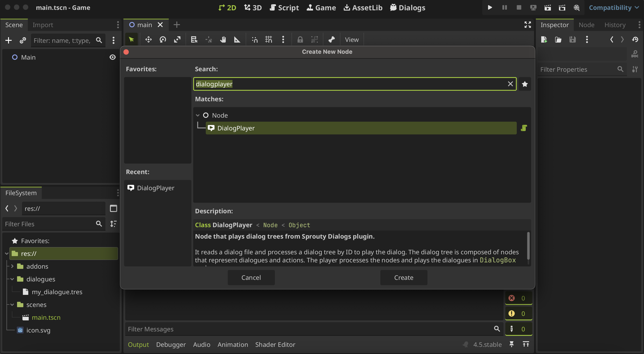Collapse the dialogues folder in FileSystem
This screenshot has height=354, width=644.
[x=12, y=279]
